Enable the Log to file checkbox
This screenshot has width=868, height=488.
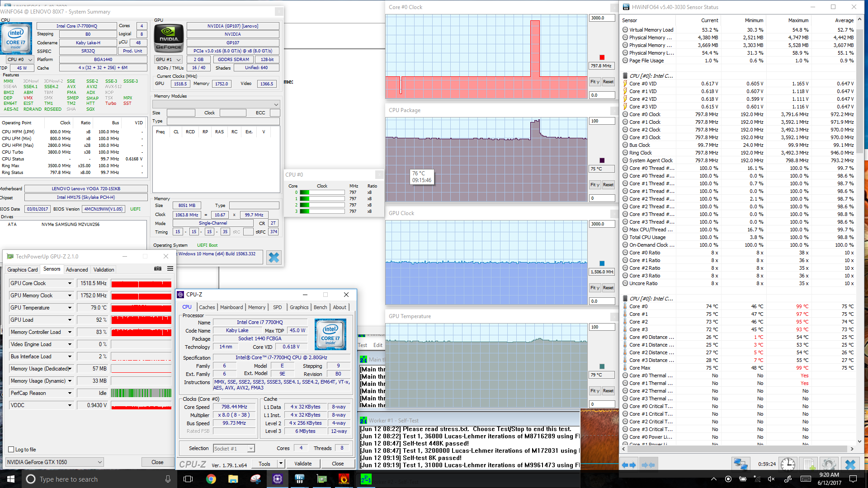11,450
